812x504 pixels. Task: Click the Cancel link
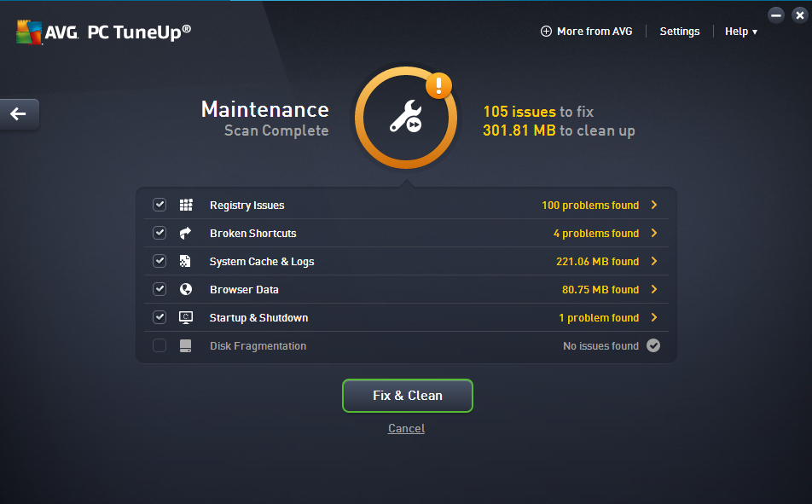tap(407, 428)
